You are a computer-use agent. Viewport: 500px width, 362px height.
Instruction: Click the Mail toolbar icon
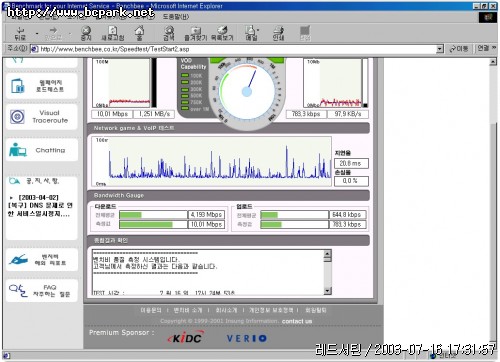[251, 33]
